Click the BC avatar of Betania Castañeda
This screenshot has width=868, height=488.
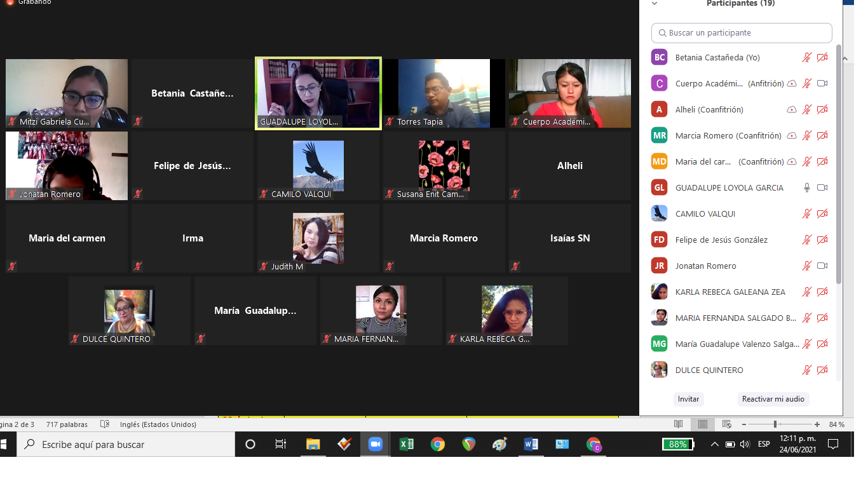[659, 57]
